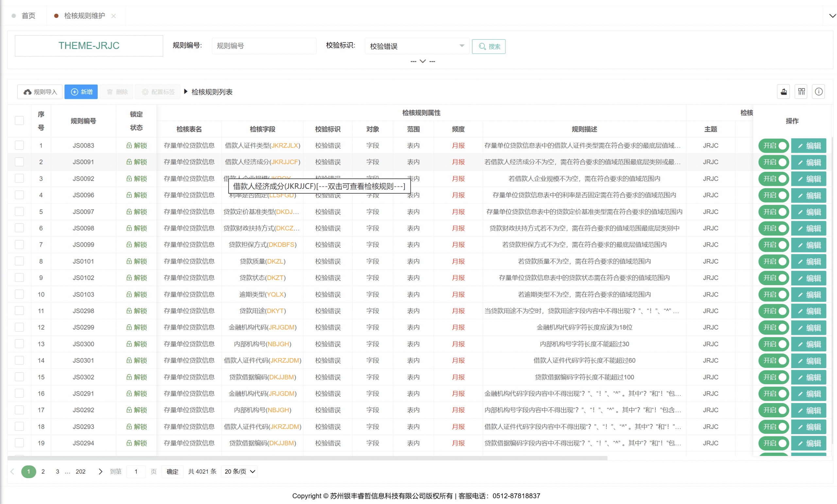Check the checkbox for row JS0099
This screenshot has height=504, width=837.
tap(19, 244)
